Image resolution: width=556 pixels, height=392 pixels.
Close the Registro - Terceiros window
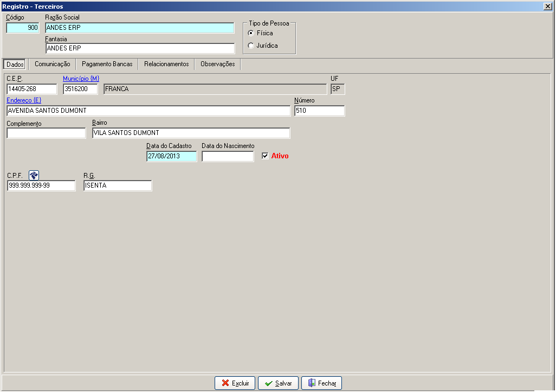pyautogui.click(x=547, y=7)
